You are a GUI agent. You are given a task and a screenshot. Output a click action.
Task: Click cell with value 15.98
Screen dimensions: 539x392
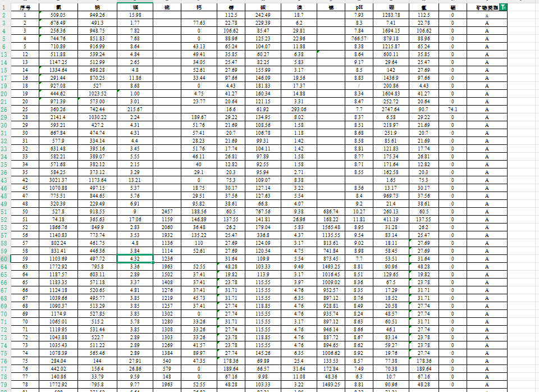point(135,15)
